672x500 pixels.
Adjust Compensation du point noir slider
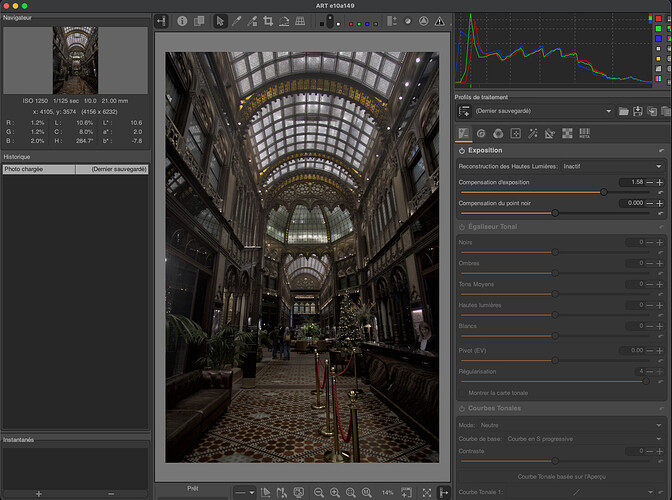[x=556, y=213]
